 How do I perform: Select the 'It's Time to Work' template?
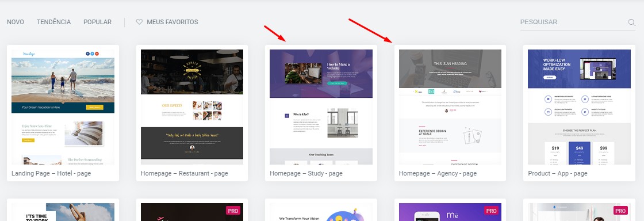[63, 212]
